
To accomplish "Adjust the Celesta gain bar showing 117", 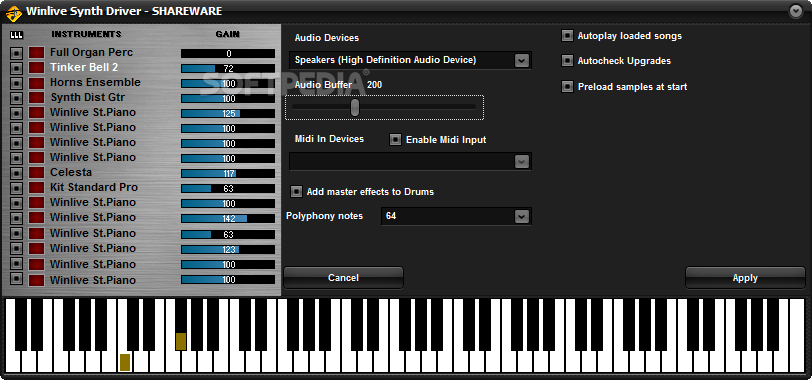I will pos(228,173).
